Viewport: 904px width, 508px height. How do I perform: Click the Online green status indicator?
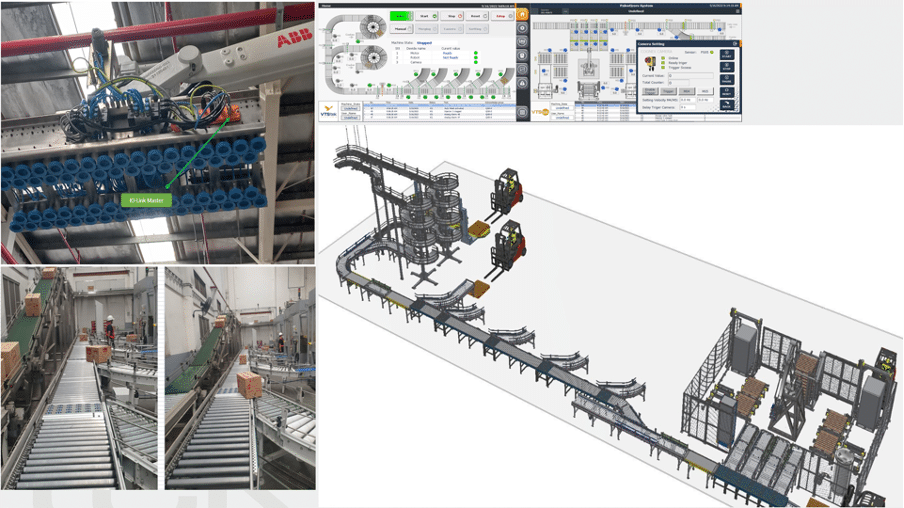[663, 58]
